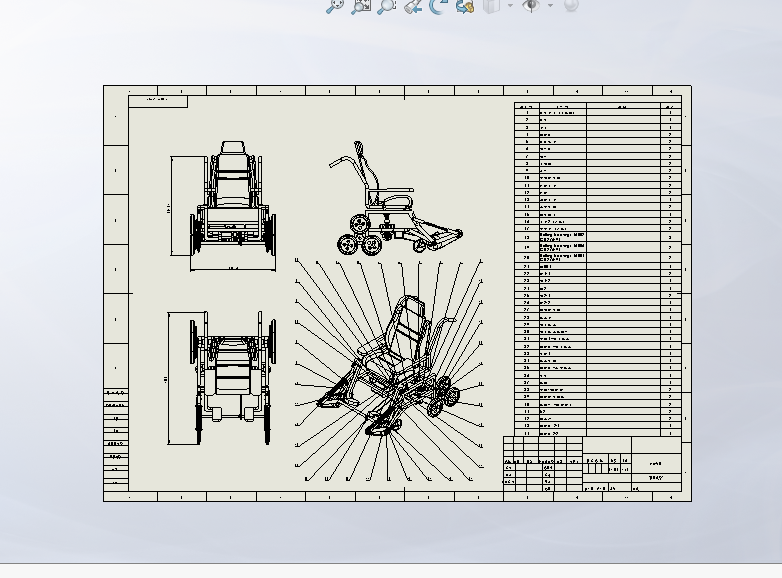Screen dimensions: 782x578
Task: Select the Zoom to Selection magnifier
Action: pos(387,6)
